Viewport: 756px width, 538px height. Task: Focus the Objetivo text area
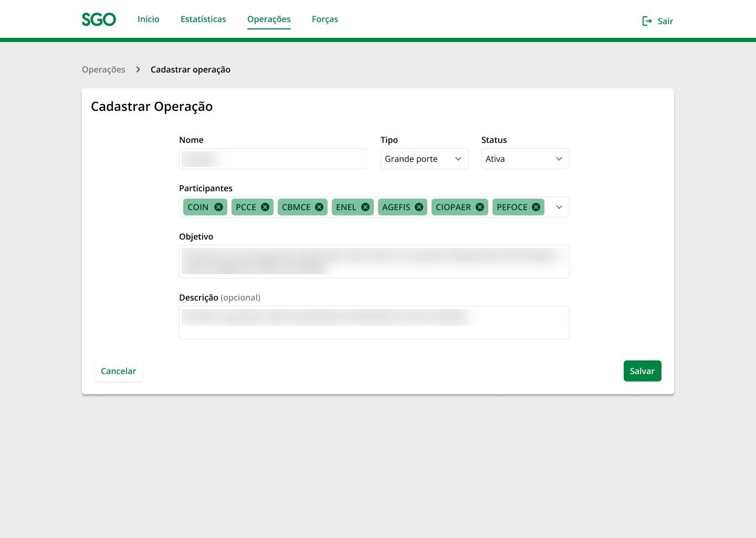pos(374,262)
